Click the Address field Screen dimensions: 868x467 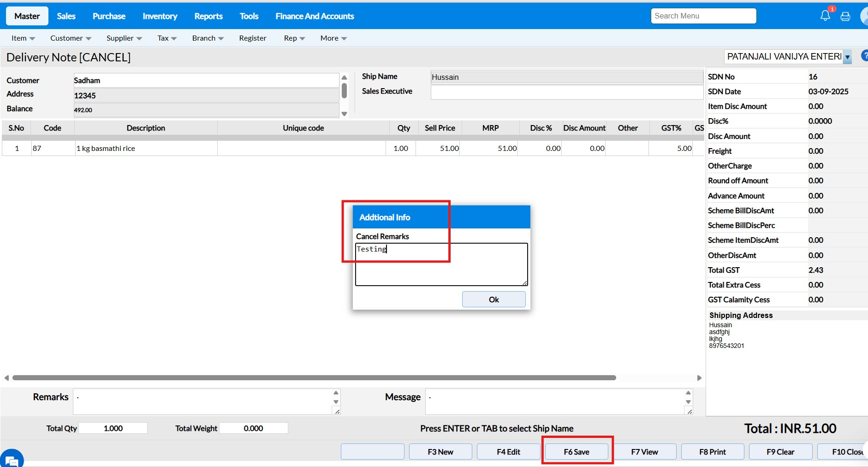pos(206,96)
